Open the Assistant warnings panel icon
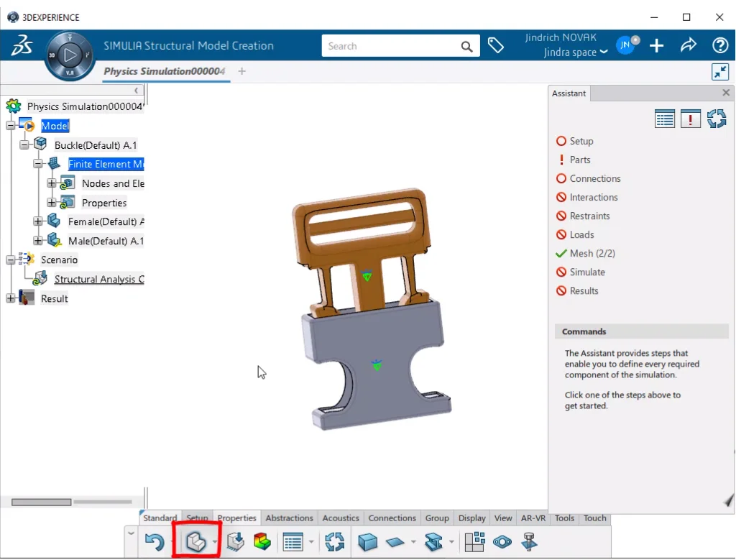 click(690, 118)
